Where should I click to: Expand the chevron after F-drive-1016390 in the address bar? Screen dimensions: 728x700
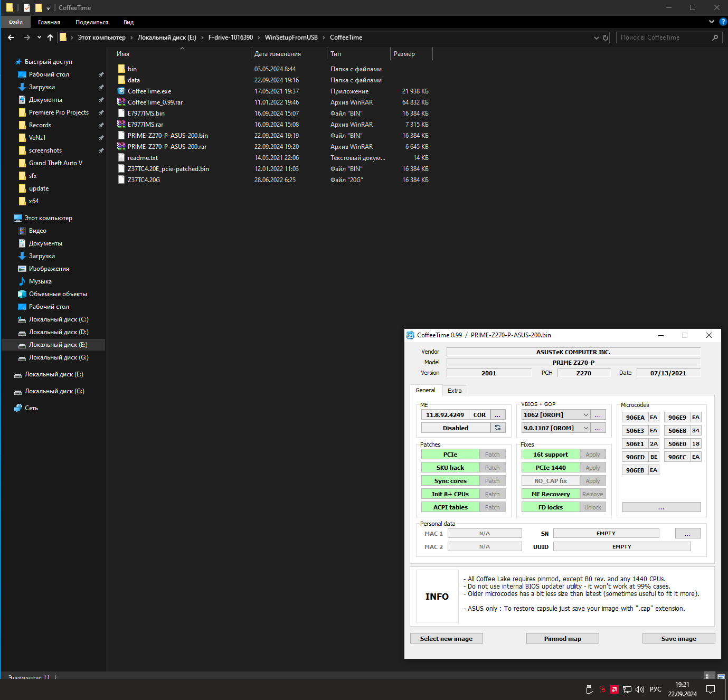259,37
